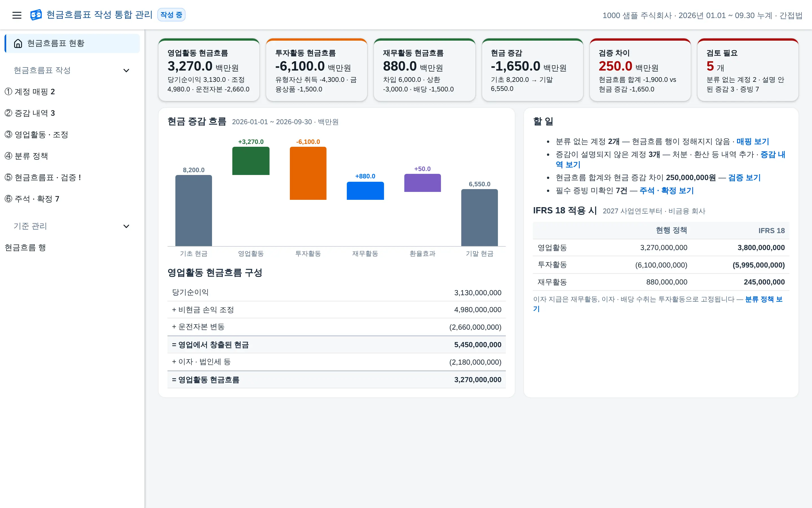Select the 투자활동 현금흐름 summary card
812x508 pixels.
316,70
